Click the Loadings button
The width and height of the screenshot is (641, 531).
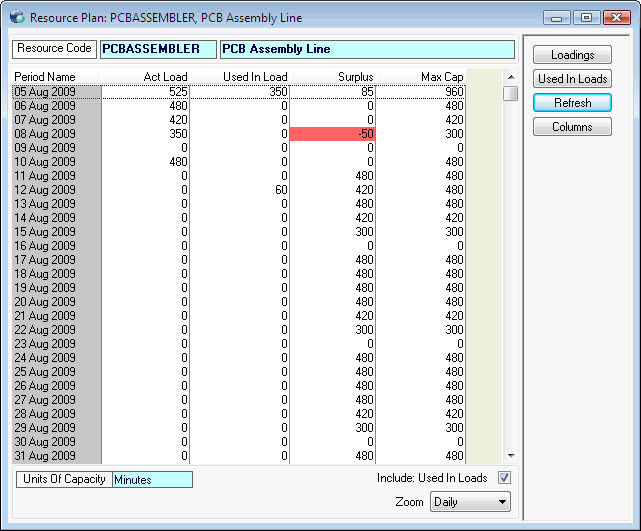pos(572,55)
